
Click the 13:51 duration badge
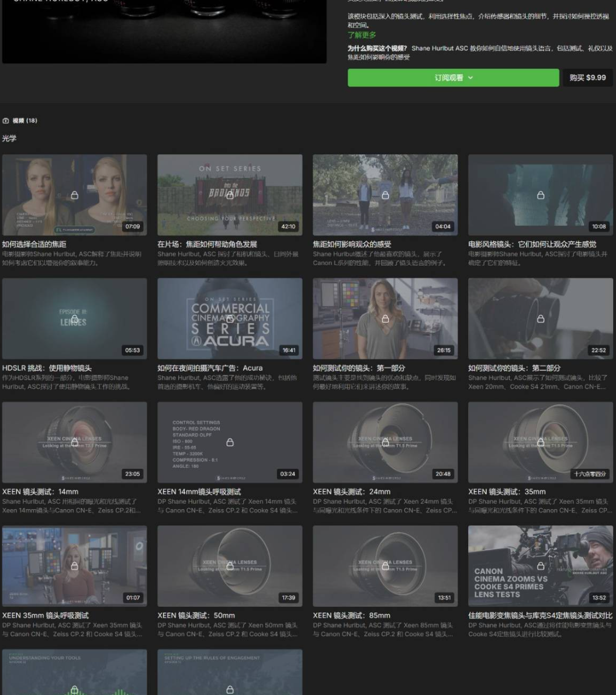[444, 597]
